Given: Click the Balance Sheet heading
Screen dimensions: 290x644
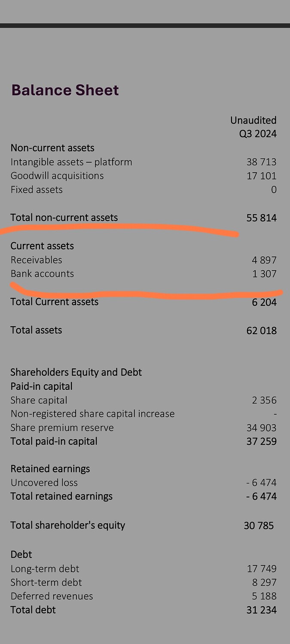Looking at the screenshot, I should tap(65, 90).
